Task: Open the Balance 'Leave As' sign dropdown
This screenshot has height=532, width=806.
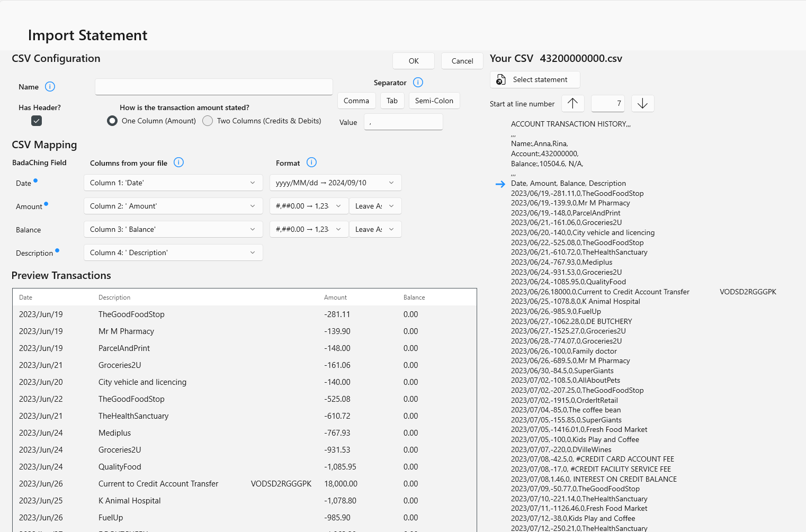Action: click(375, 229)
